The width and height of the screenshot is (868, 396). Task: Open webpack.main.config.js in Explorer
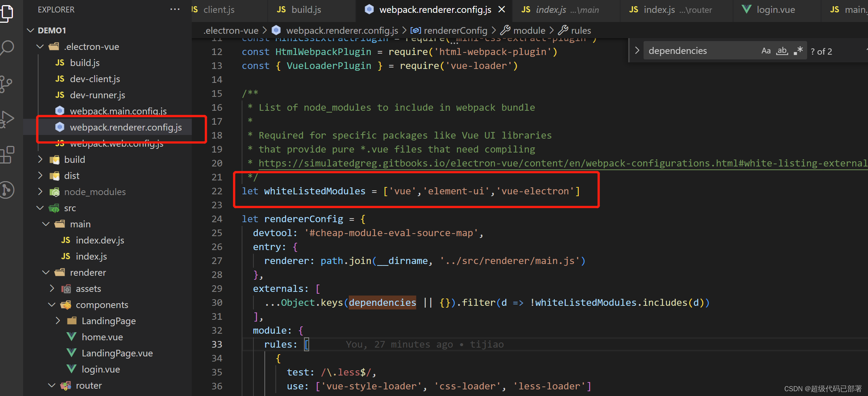click(118, 111)
